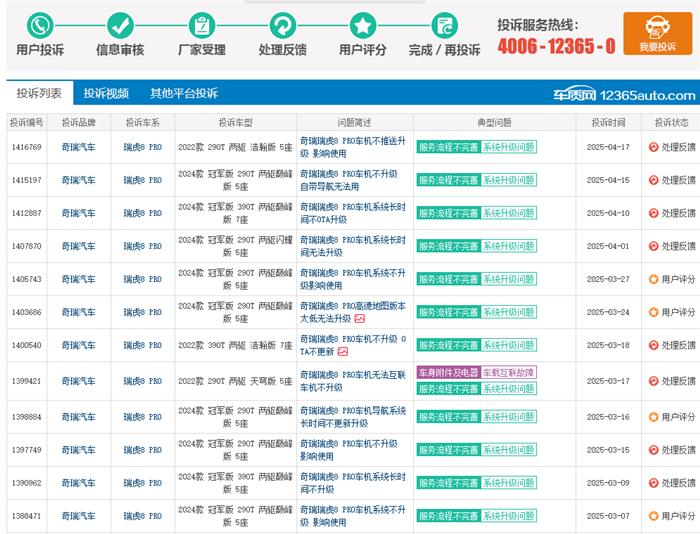The width and height of the screenshot is (700, 534).
Task: Click image icon in complaint 1403686 description
Action: [x=359, y=318]
